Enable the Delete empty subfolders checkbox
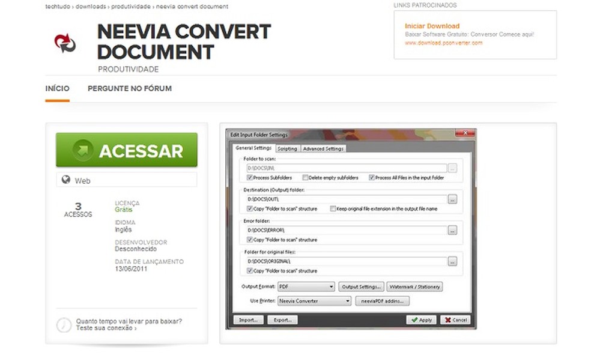The height and width of the screenshot is (364, 591). click(305, 177)
